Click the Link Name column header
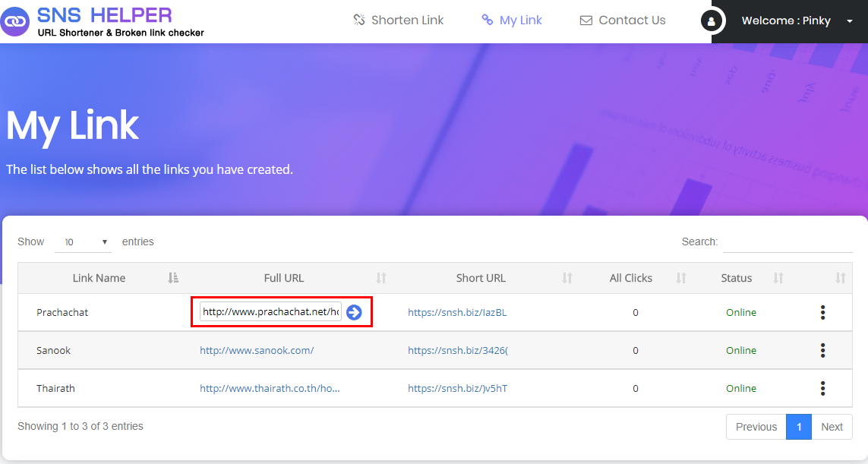 pyautogui.click(x=99, y=278)
